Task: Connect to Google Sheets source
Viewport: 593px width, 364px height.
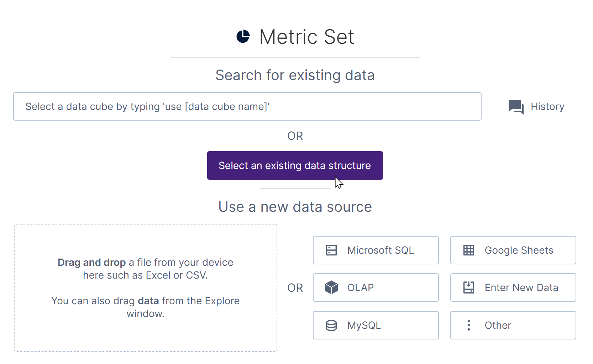Action: pyautogui.click(x=513, y=250)
